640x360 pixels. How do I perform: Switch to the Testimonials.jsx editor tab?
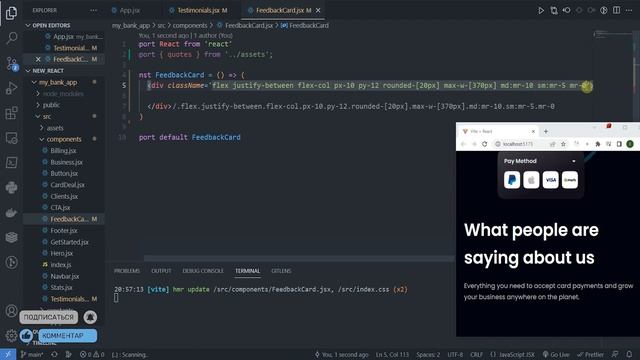199,10
